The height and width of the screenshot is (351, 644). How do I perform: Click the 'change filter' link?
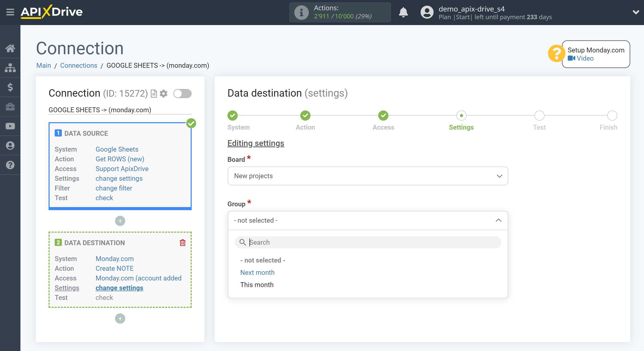point(114,188)
